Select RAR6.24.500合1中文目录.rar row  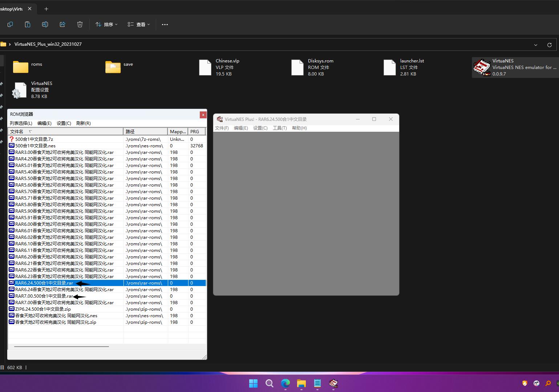[107, 283]
